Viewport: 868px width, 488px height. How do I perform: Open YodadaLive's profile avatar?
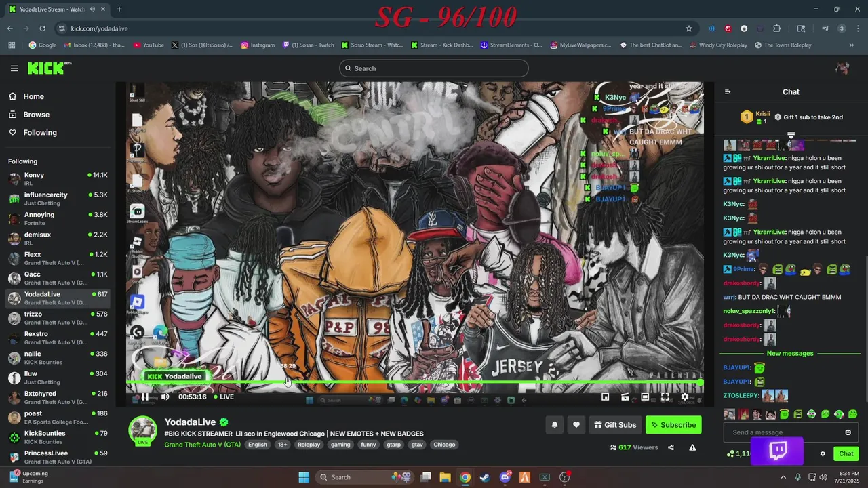(x=143, y=431)
